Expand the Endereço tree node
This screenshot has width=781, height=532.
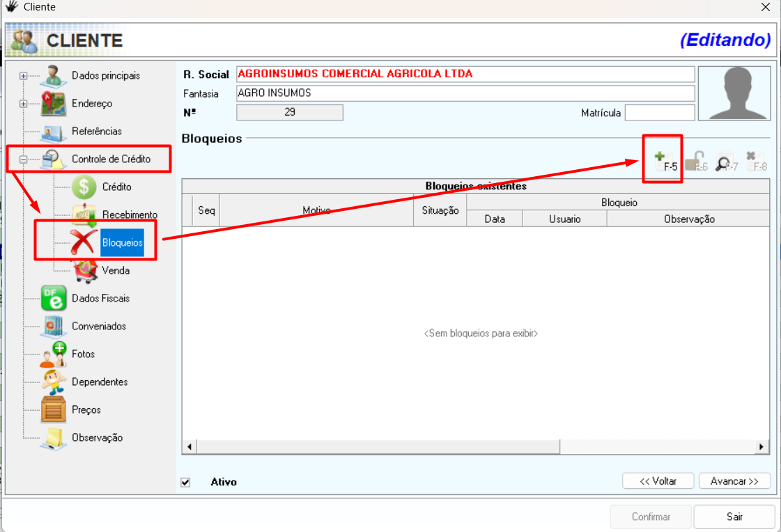pyautogui.click(x=24, y=104)
